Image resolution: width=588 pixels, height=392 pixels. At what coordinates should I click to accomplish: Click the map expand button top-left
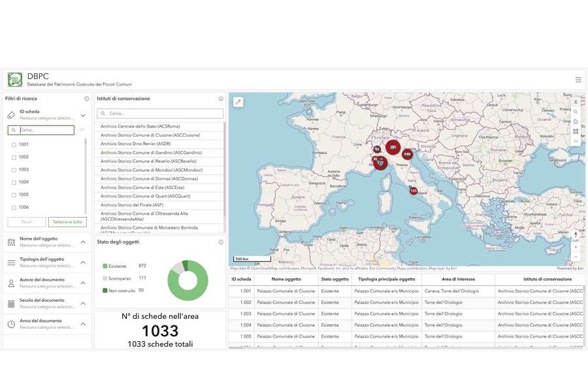click(x=238, y=102)
